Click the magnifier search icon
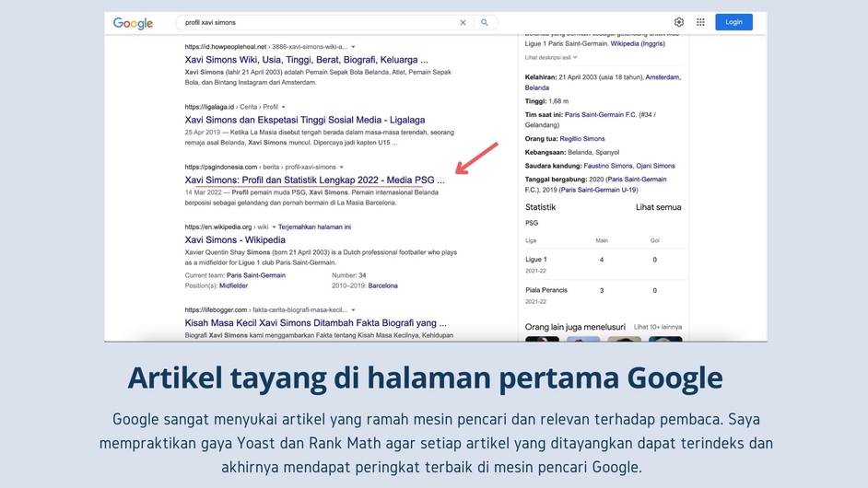The width and height of the screenshot is (868, 488). 485,23
